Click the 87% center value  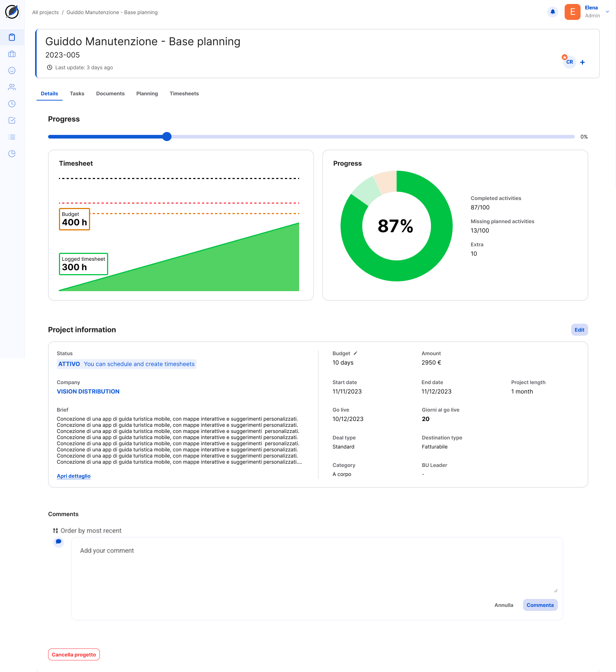pos(395,226)
